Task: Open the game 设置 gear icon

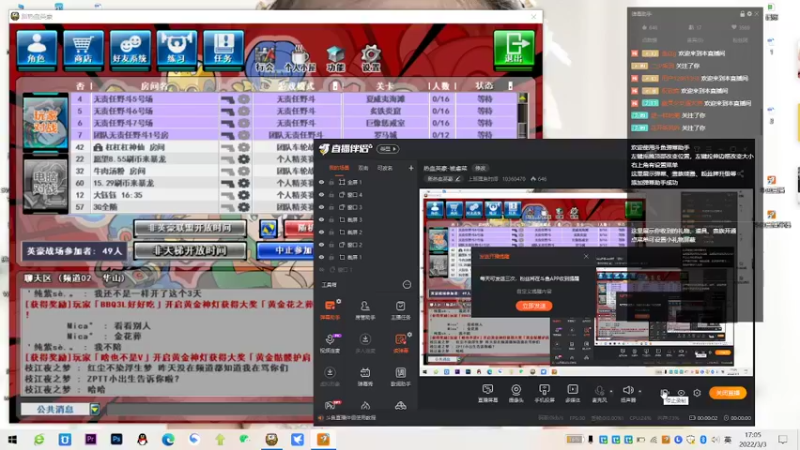Action: pos(370,59)
